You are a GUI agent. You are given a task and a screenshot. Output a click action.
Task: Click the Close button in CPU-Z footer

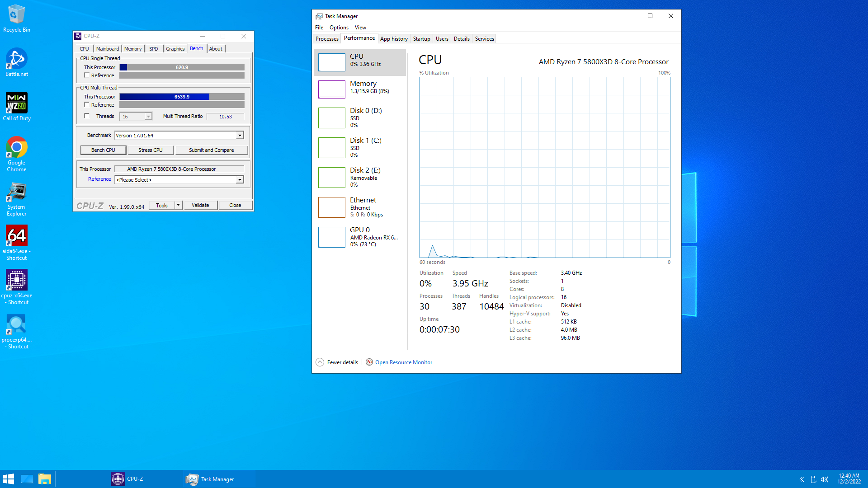click(235, 205)
